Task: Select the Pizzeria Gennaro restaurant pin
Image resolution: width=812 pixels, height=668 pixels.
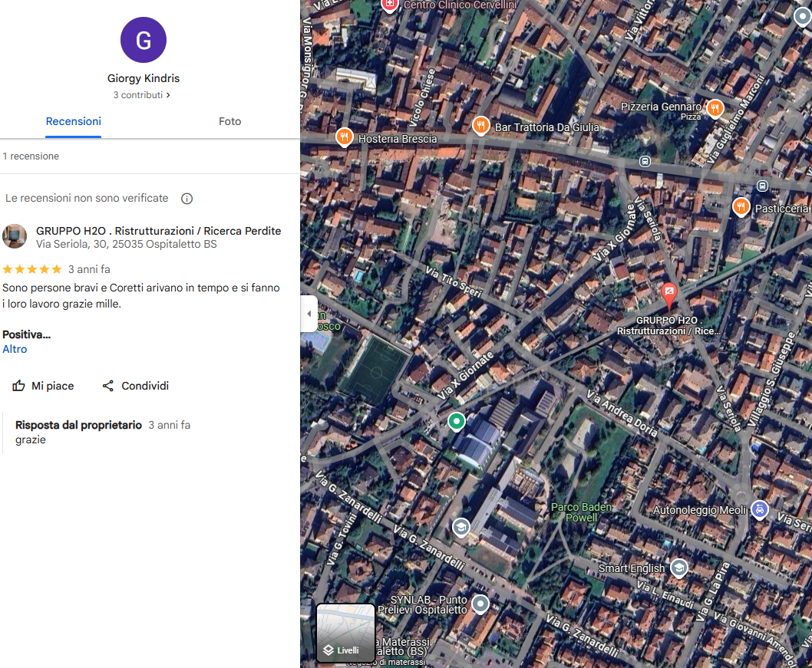Action: tap(715, 109)
